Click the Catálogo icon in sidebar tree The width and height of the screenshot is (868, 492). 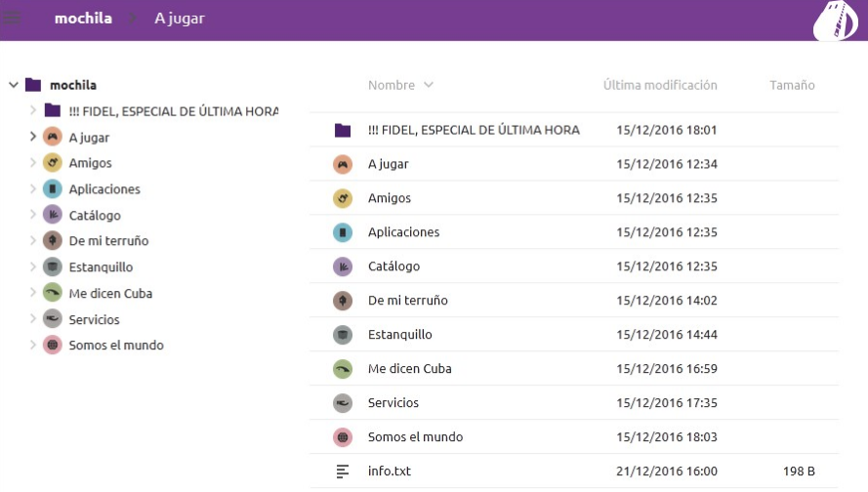click(53, 215)
